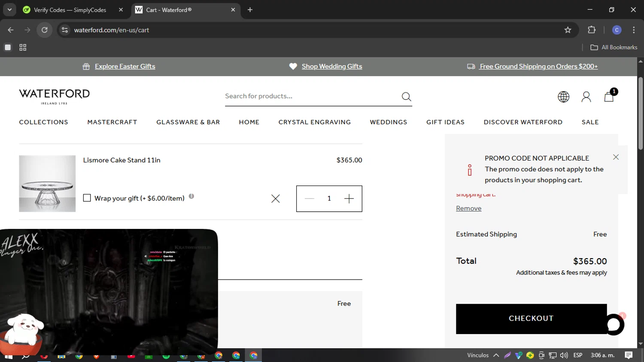Screen dimensions: 644x362
Task: Reload the page
Action: tap(45, 30)
